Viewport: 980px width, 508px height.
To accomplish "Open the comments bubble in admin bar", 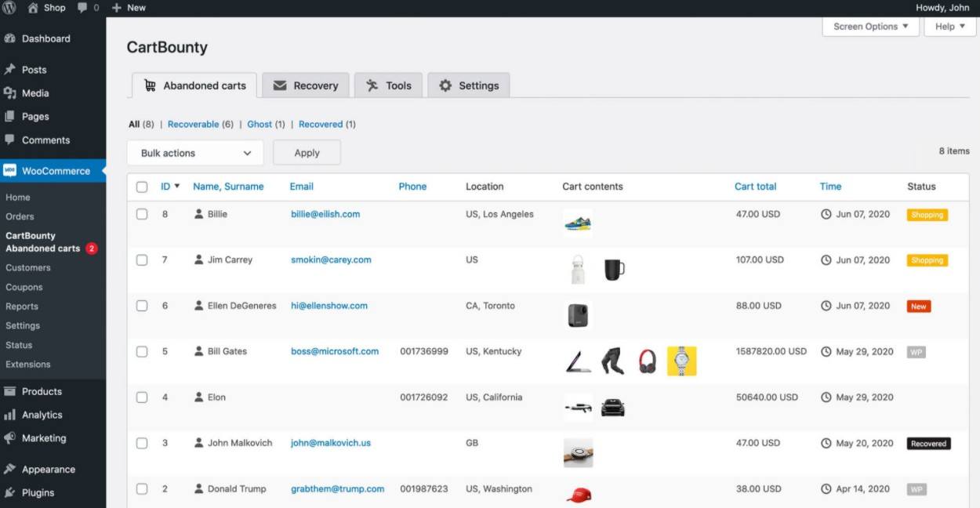I will click(82, 7).
